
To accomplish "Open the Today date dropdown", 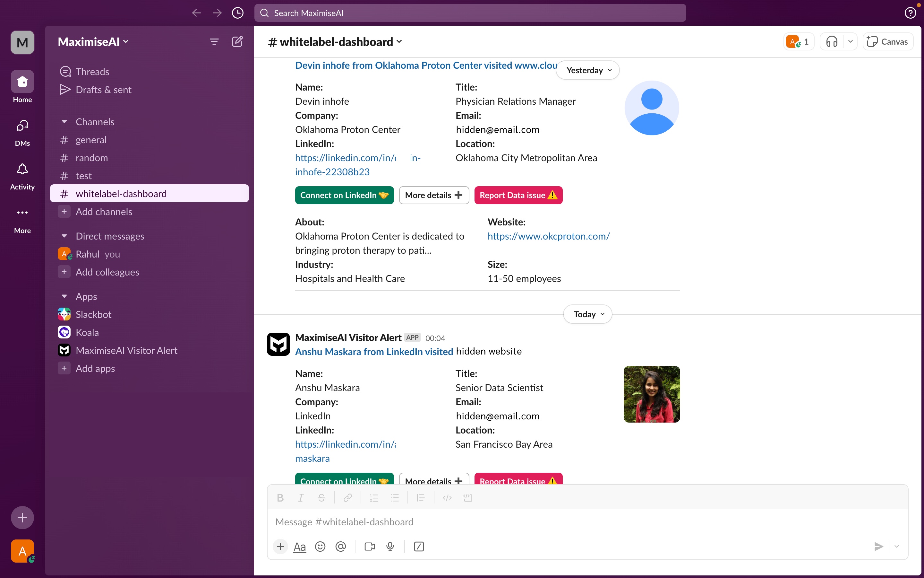I will (x=588, y=314).
